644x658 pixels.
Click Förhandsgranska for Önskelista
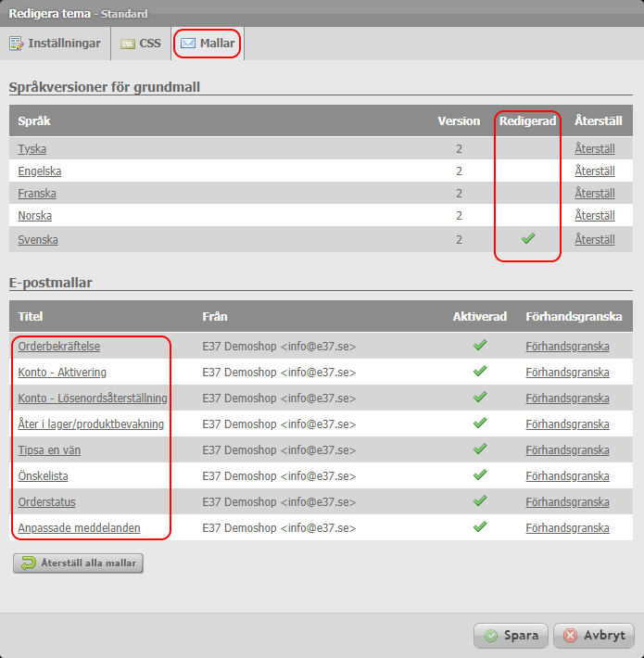click(567, 475)
